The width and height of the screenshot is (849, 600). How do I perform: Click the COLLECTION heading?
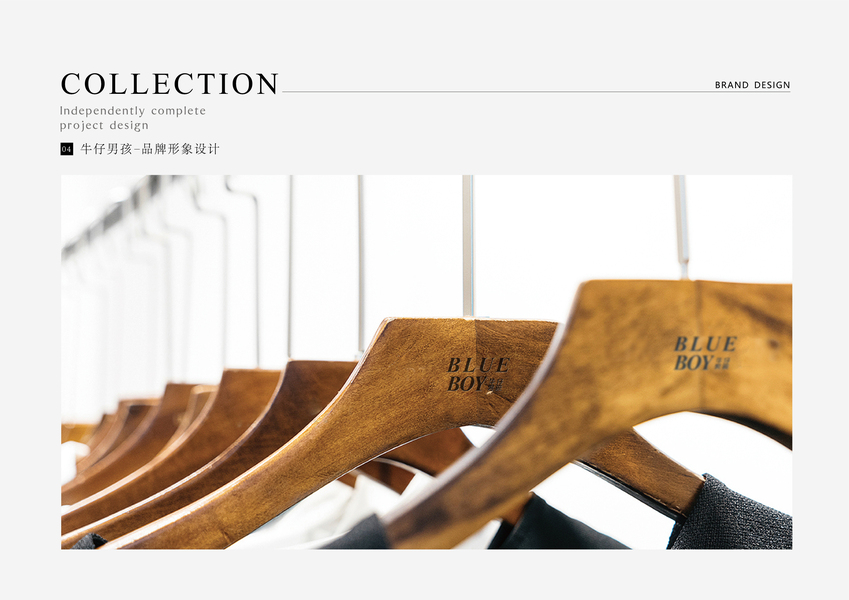169,84
